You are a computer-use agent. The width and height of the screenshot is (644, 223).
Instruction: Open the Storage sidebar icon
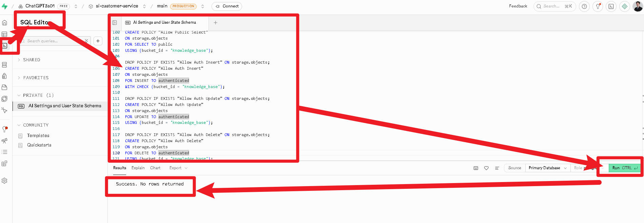(5, 87)
